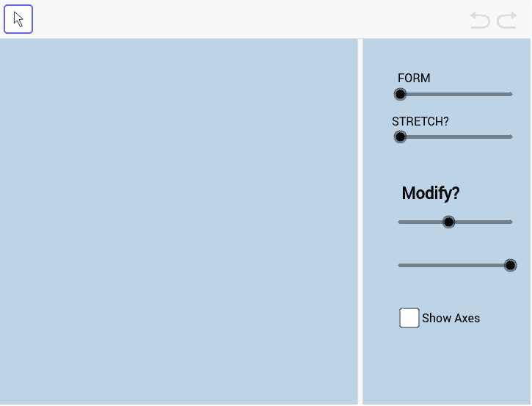The height and width of the screenshot is (406, 532).
Task: Click the STRETCH? slider handle
Action: [x=400, y=137]
